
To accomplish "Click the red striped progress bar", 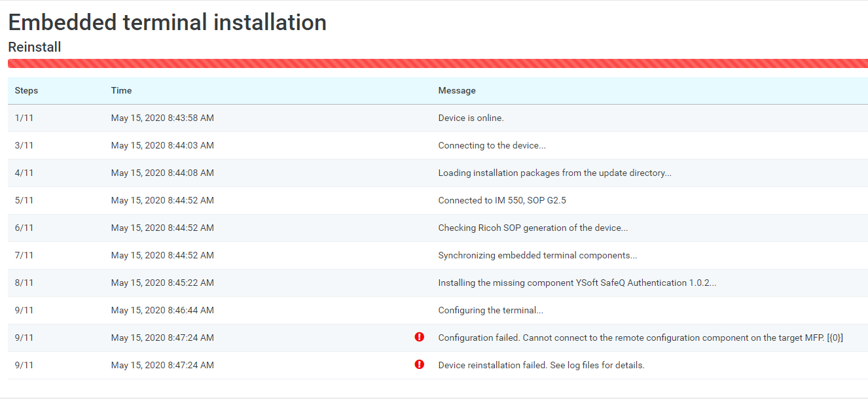I will coord(437,63).
